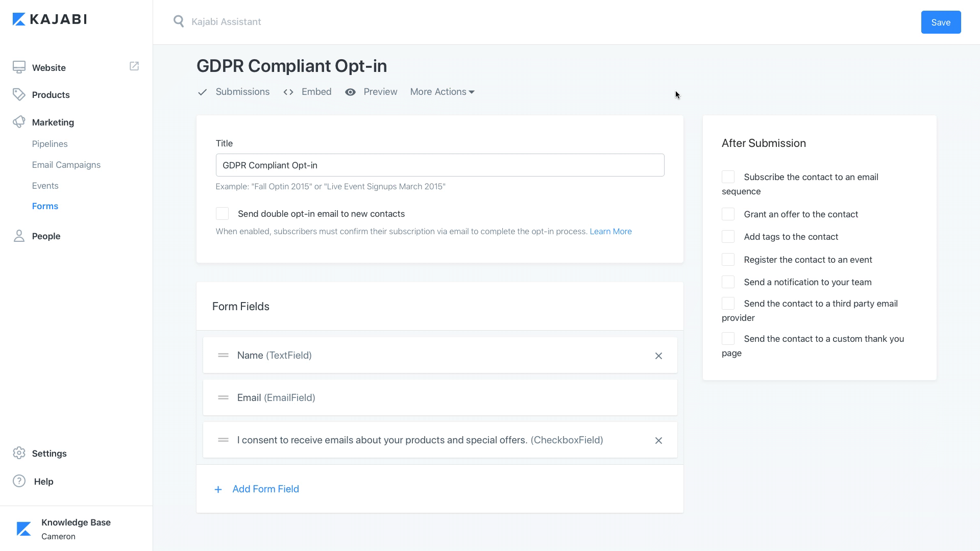Click the Preview eye icon
The image size is (980, 551).
[350, 92]
